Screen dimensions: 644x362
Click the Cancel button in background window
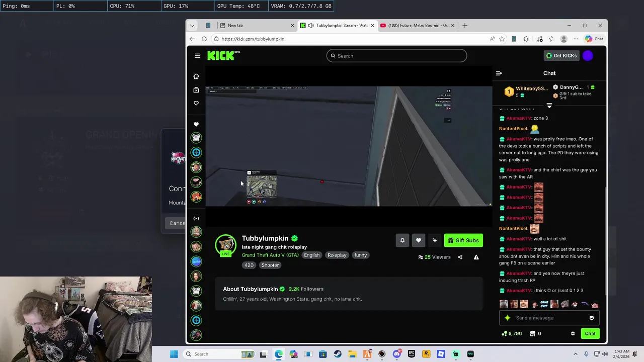point(176,223)
